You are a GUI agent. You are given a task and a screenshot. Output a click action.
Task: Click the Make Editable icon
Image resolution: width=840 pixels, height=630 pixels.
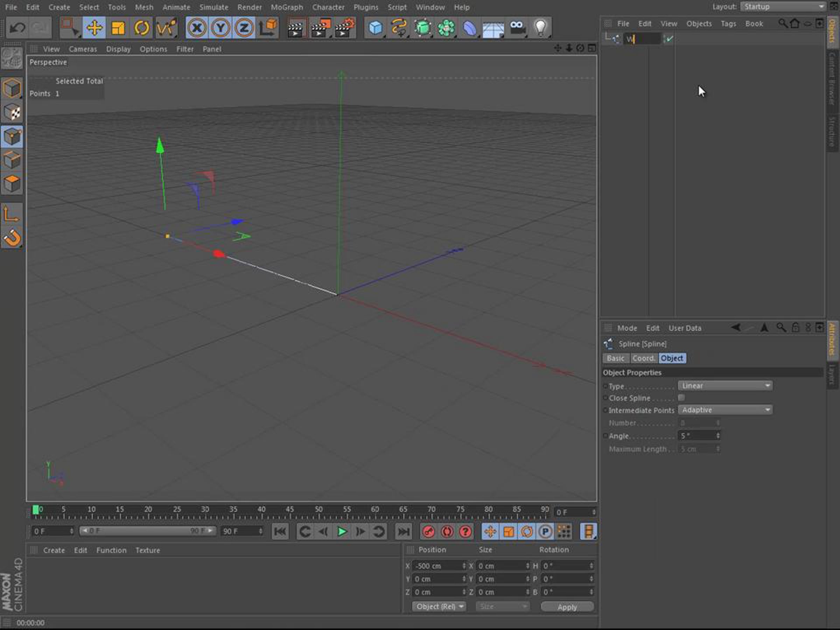tap(12, 58)
